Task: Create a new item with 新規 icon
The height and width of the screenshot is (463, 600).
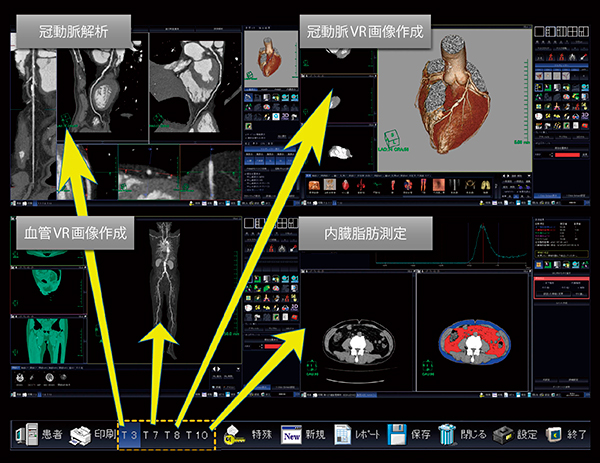Action: [x=292, y=435]
